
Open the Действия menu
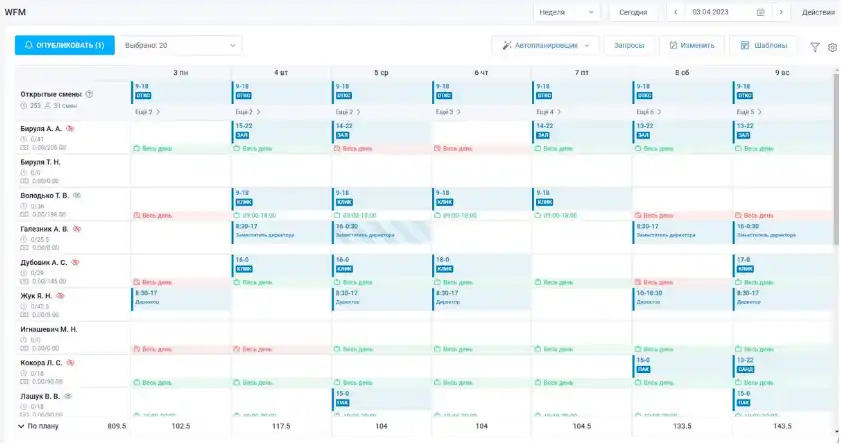pos(818,12)
